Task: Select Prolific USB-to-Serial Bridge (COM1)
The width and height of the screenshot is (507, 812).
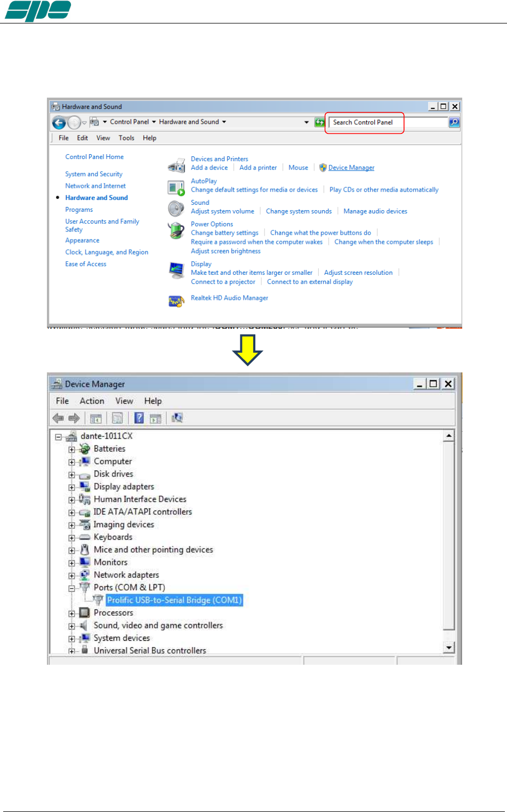Action: coord(174,600)
